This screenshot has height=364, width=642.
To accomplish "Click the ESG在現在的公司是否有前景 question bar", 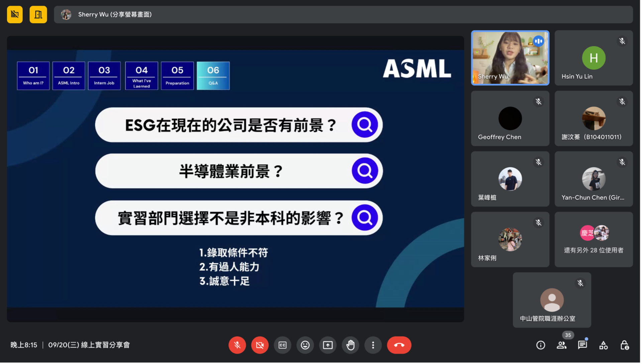I will coord(239,125).
